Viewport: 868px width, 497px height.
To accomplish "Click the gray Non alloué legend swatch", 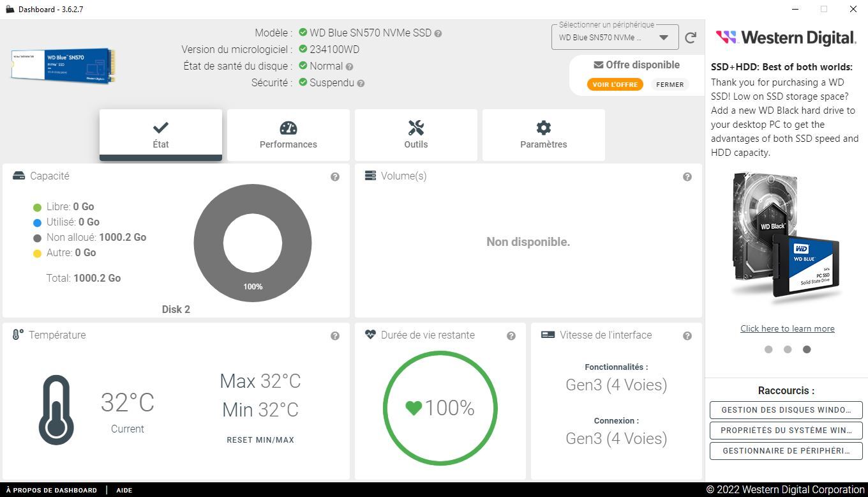I will click(37, 238).
